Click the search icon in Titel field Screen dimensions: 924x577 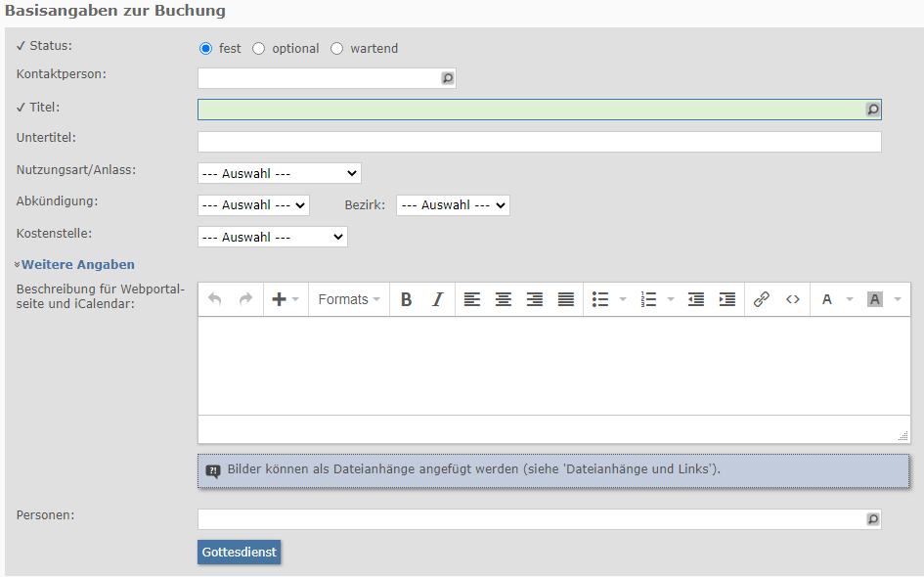[873, 110]
